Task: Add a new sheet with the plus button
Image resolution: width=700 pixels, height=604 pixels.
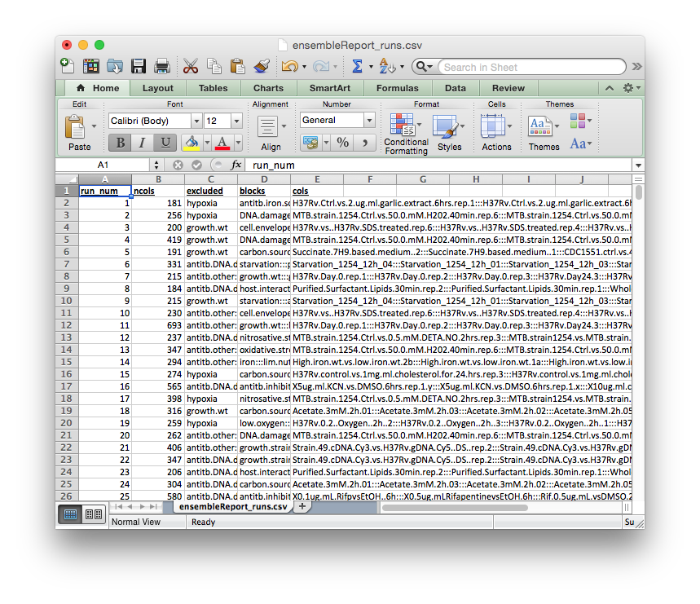Action: coord(302,505)
